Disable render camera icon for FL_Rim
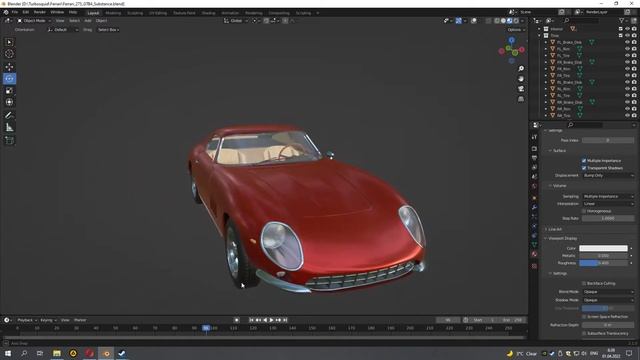Screen dimensions: 640x360 tap(634, 49)
